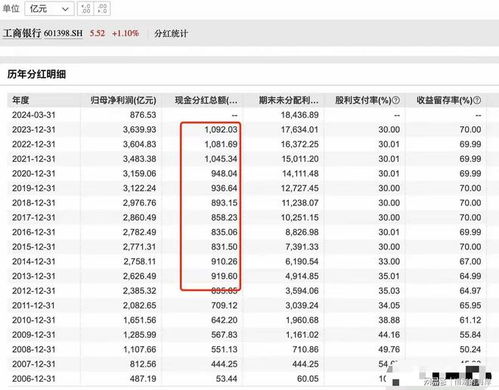Click undistributed profit value 17,634.01
Image resolution: width=499 pixels, height=390 pixels.
pyautogui.click(x=300, y=130)
